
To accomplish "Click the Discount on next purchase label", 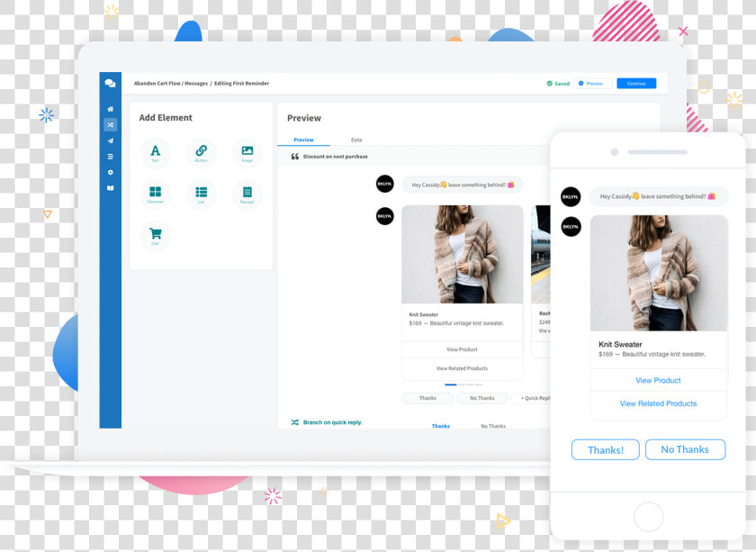I will (x=336, y=157).
